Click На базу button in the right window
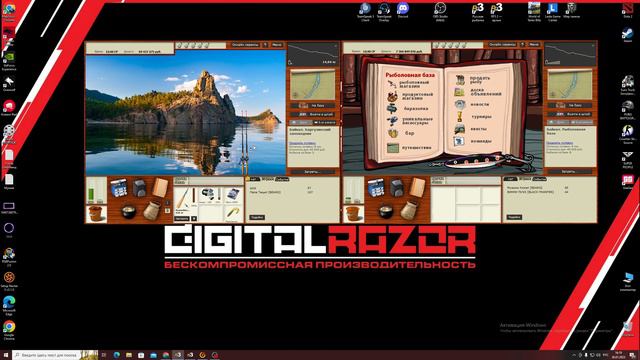 tap(570, 105)
